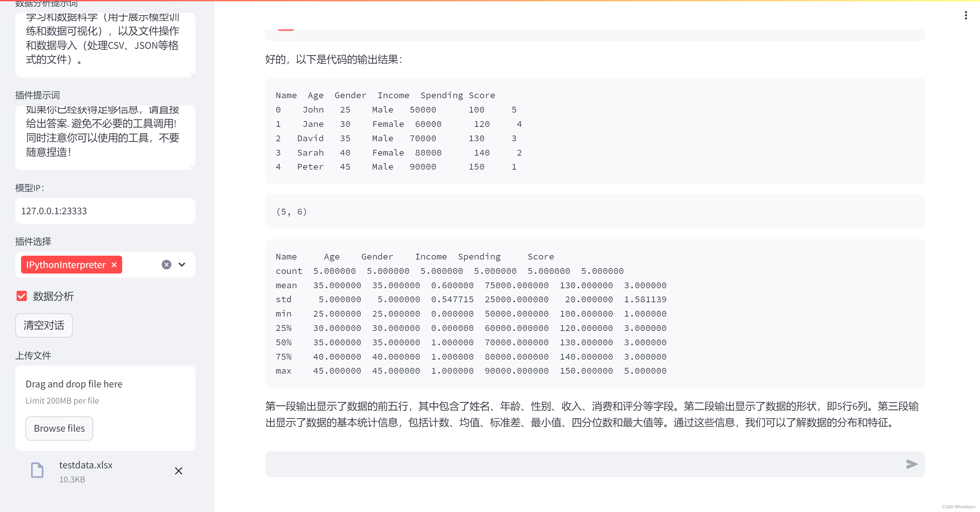
Task: Click the 数据分析提示词 text area
Action: tap(105, 45)
